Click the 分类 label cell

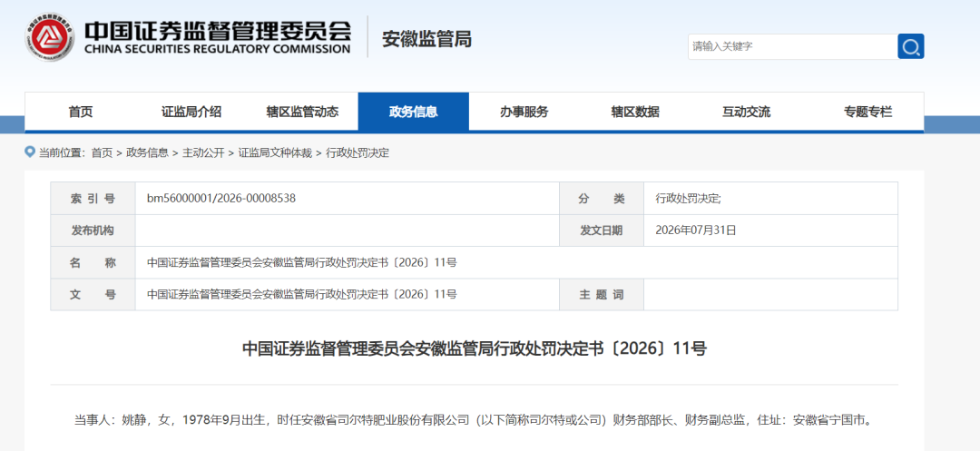(602, 199)
